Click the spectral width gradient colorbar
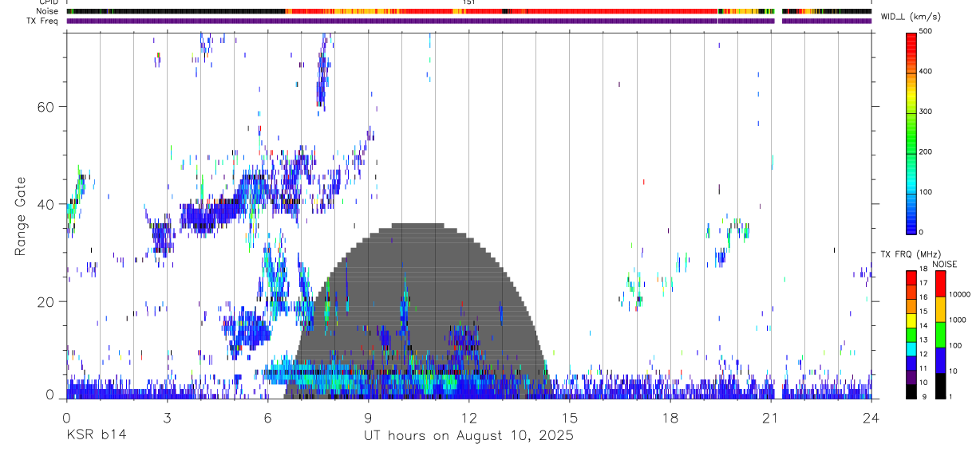980x452 pixels. (911, 132)
